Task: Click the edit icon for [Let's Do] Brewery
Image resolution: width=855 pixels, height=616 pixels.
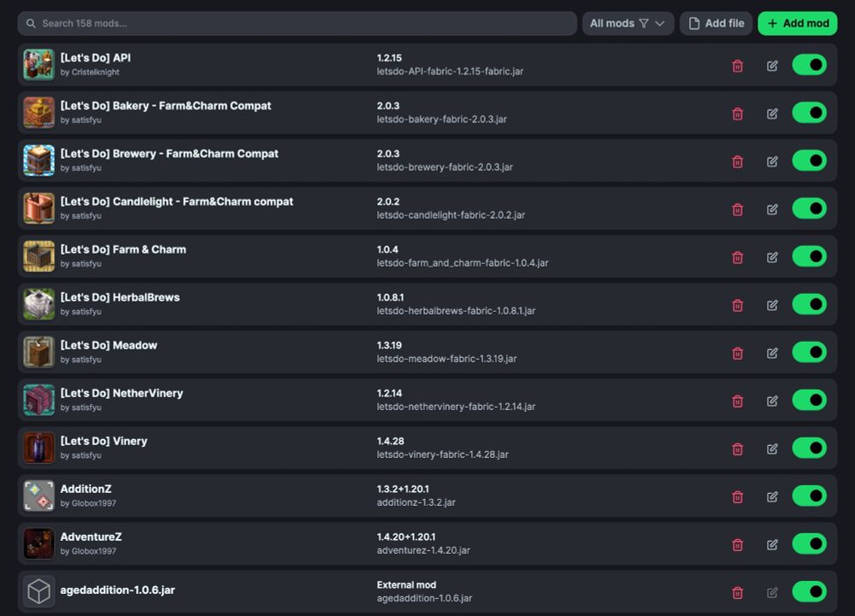Action: pos(772,161)
